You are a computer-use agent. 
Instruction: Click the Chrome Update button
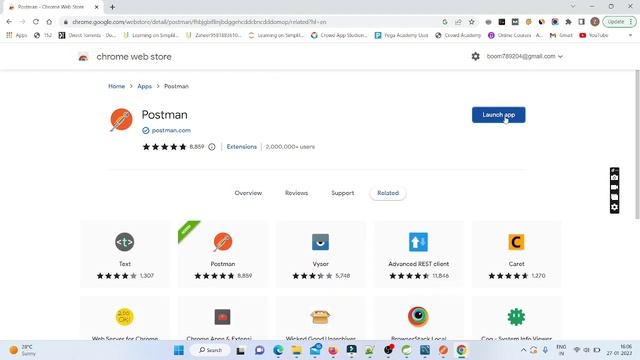pos(619,22)
